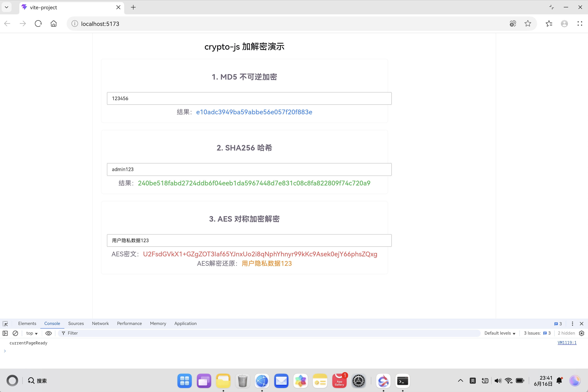Open the system settings gear in dock
The image size is (588, 392).
click(359, 380)
